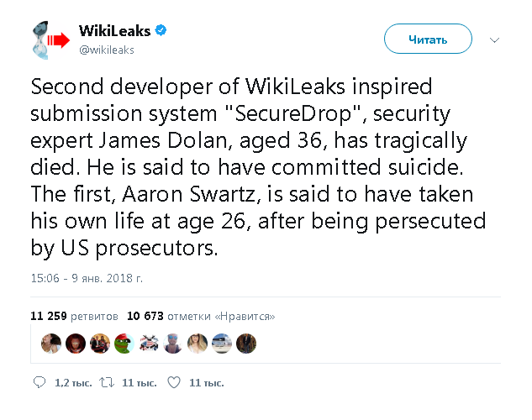Click the WikiLeaks profile avatar
532x420 pixels.
coord(50,40)
